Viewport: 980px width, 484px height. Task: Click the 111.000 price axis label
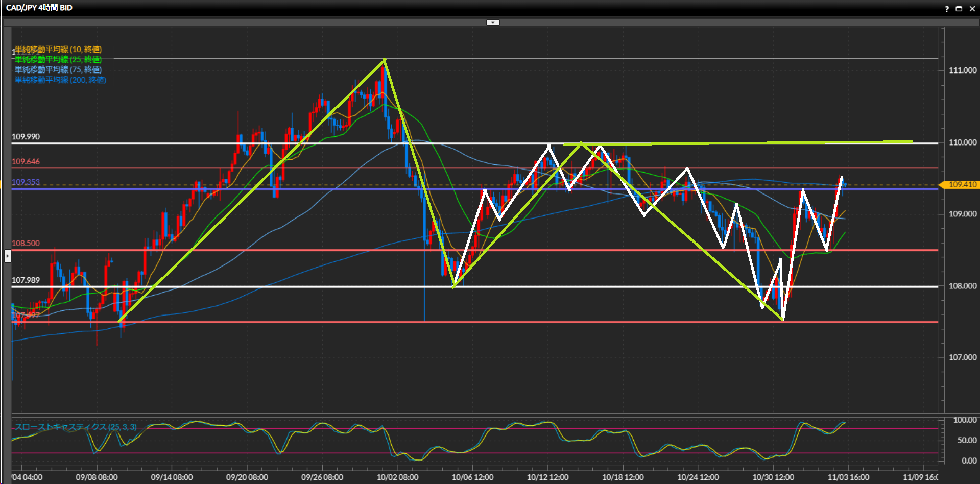tap(962, 70)
